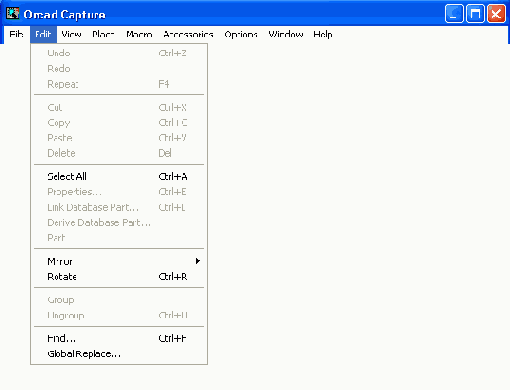This screenshot has width=510, height=390.
Task: Click Derive Database Part... entry
Action: [x=119, y=222]
